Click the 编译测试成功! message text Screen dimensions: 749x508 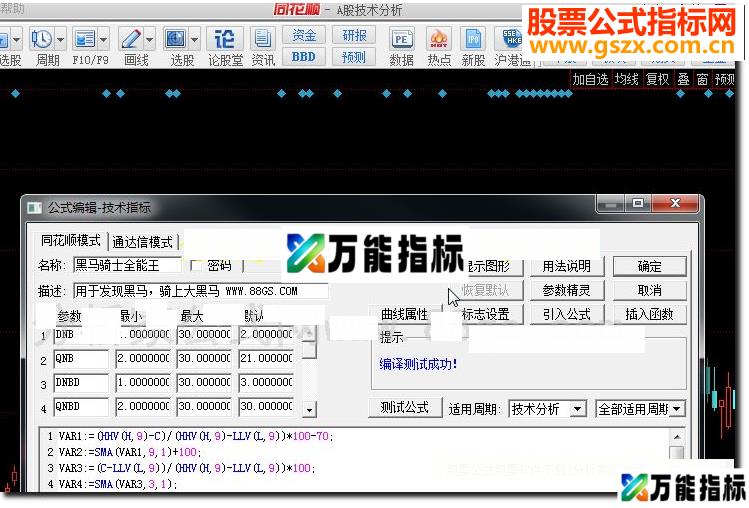pyautogui.click(x=418, y=365)
